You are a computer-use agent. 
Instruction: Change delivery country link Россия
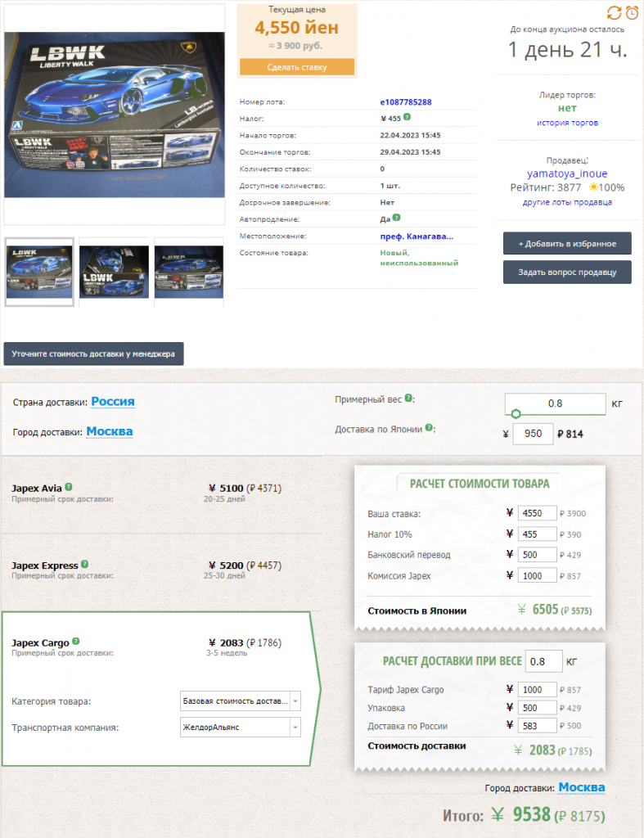click(113, 402)
